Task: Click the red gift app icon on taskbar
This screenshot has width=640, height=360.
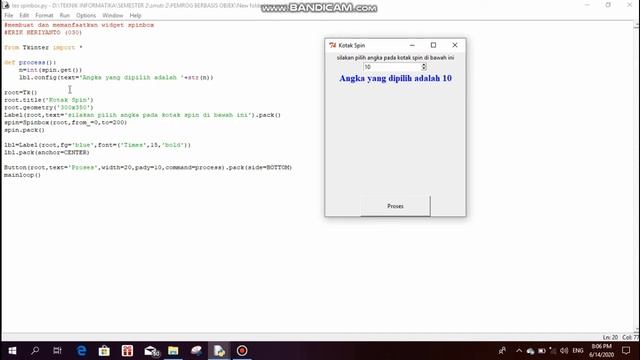Action: tap(127, 351)
